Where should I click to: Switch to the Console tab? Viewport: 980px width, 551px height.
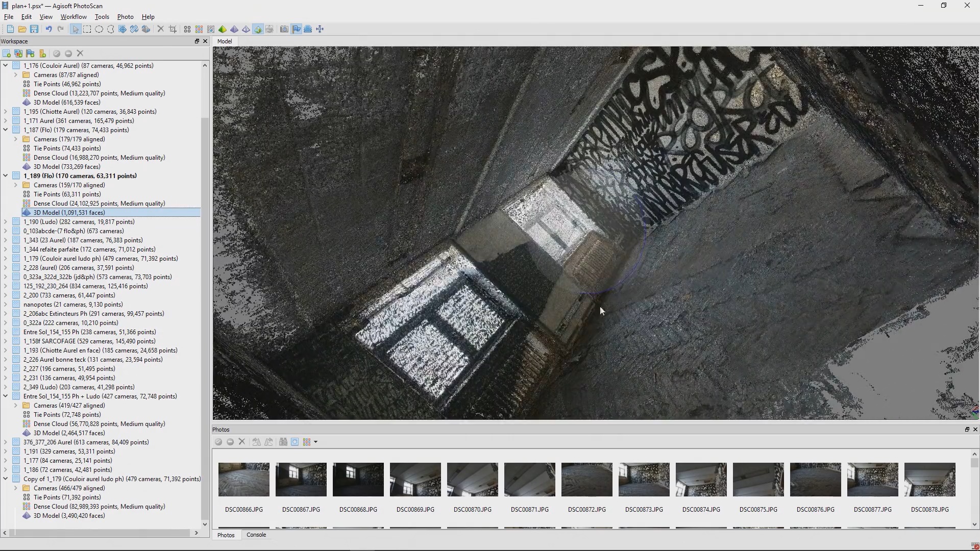[x=256, y=535]
